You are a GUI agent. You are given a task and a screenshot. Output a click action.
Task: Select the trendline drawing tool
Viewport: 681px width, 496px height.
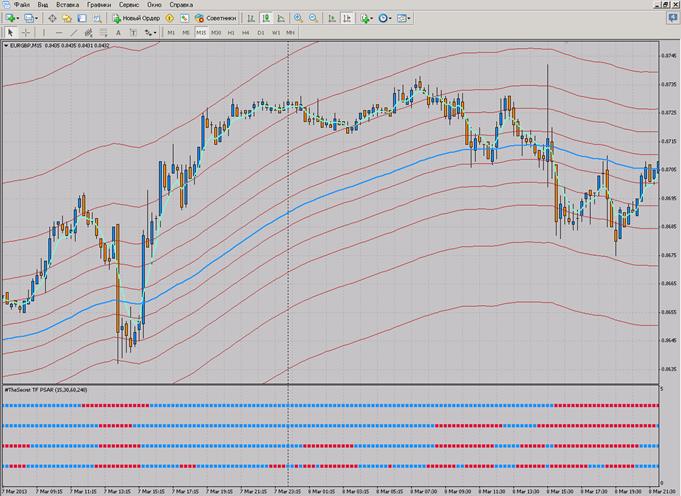74,33
